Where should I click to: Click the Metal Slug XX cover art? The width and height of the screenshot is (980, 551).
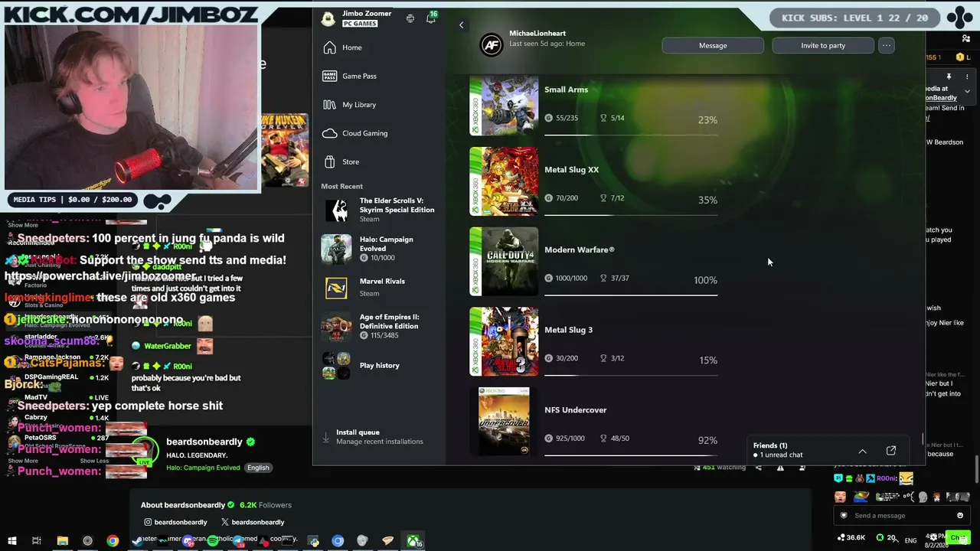(504, 181)
